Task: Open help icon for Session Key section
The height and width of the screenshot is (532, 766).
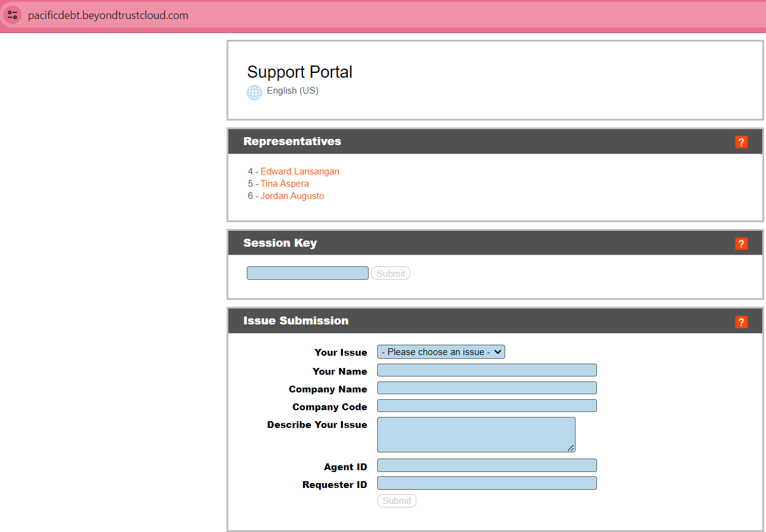Action: coord(741,244)
